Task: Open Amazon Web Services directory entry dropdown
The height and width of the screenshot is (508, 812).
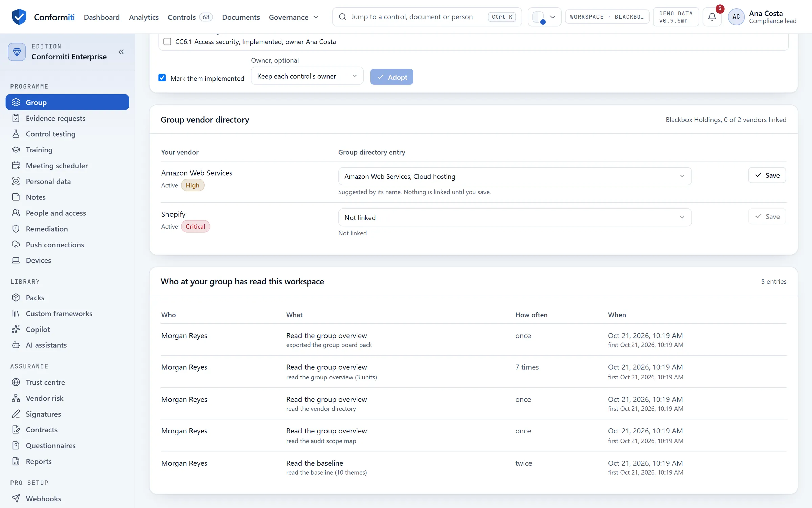Action: pyautogui.click(x=515, y=176)
